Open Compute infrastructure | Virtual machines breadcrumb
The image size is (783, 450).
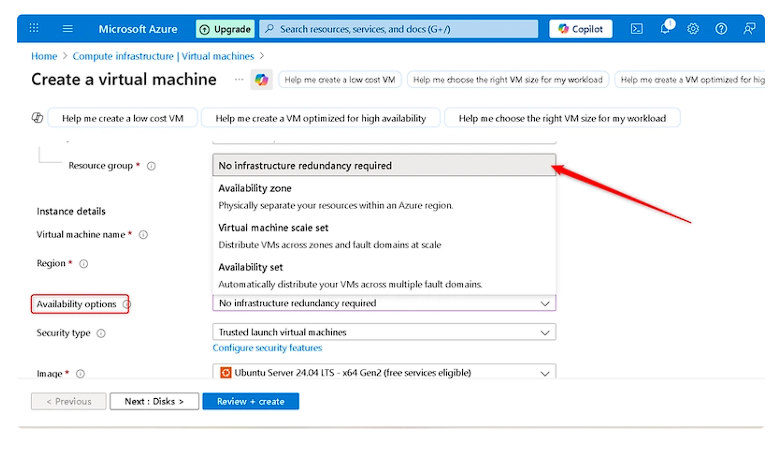tap(163, 56)
